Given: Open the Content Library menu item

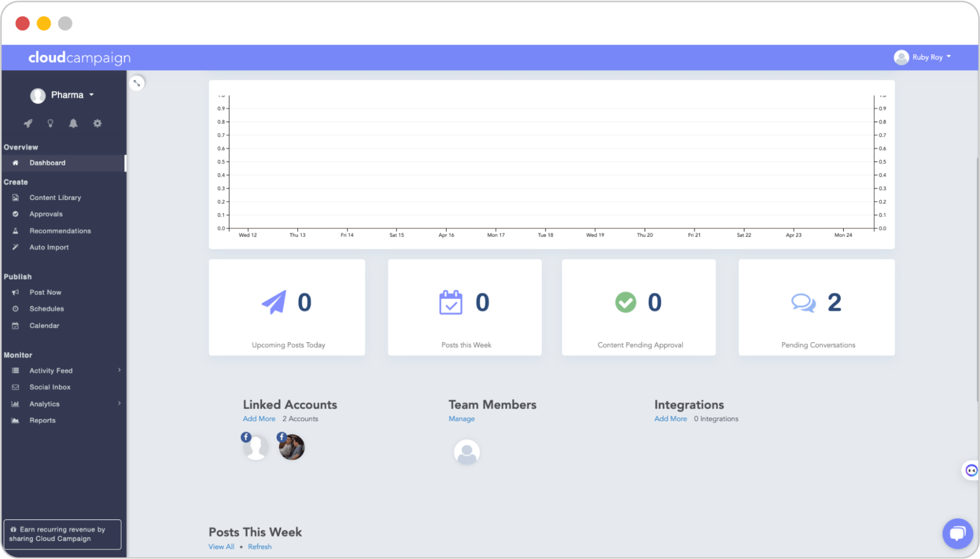Looking at the screenshot, I should [x=55, y=197].
